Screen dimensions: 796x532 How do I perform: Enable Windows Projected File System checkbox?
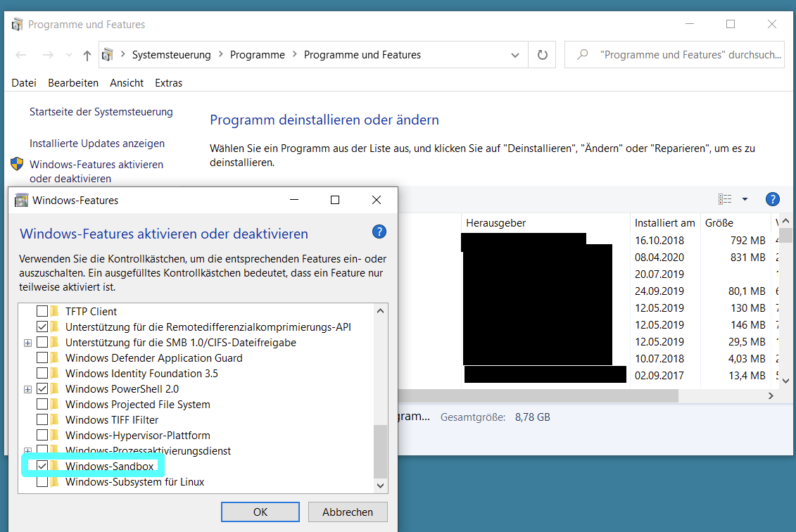(42, 404)
